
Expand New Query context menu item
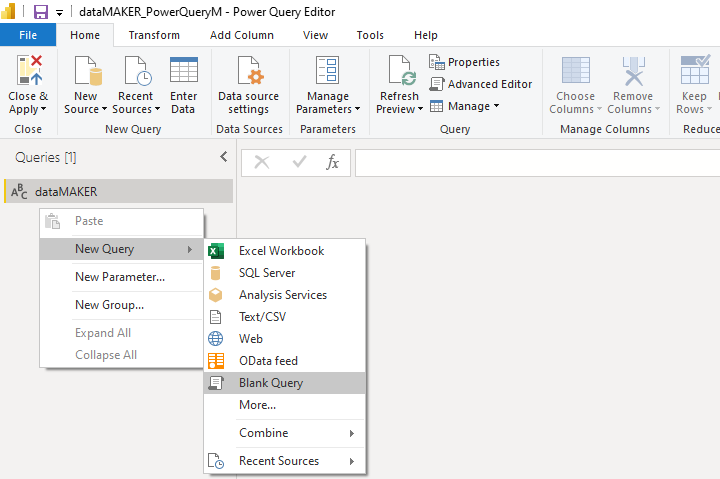(122, 249)
